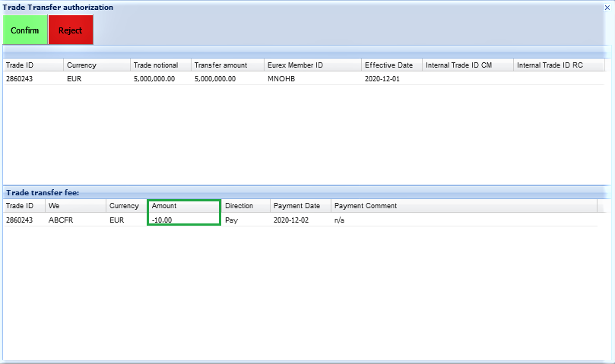Image resolution: width=615 pixels, height=364 pixels.
Task: Click the n/a payment comment cell
Action: pos(340,220)
